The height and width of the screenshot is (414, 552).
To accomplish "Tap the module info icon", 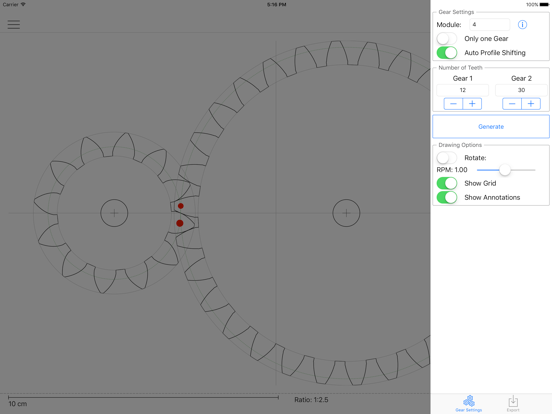I will coord(522,25).
